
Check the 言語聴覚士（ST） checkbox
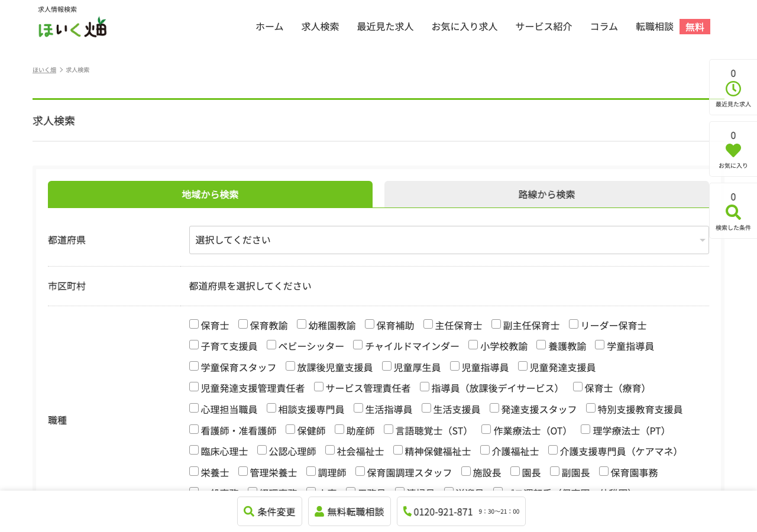pyautogui.click(x=389, y=429)
